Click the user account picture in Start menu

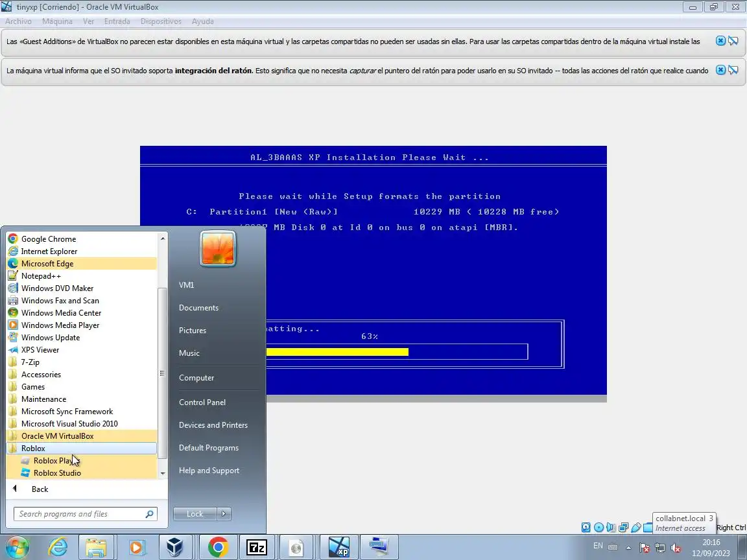pyautogui.click(x=218, y=248)
